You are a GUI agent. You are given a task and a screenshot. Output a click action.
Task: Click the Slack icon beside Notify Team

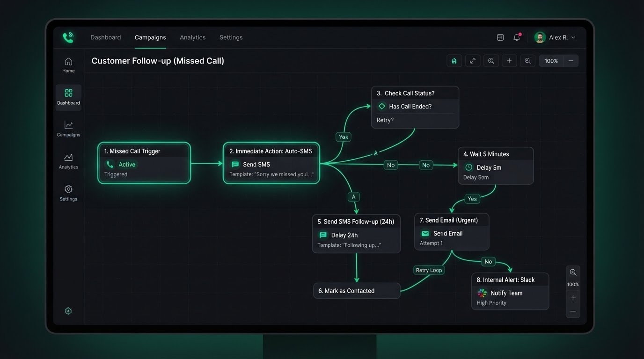click(482, 293)
